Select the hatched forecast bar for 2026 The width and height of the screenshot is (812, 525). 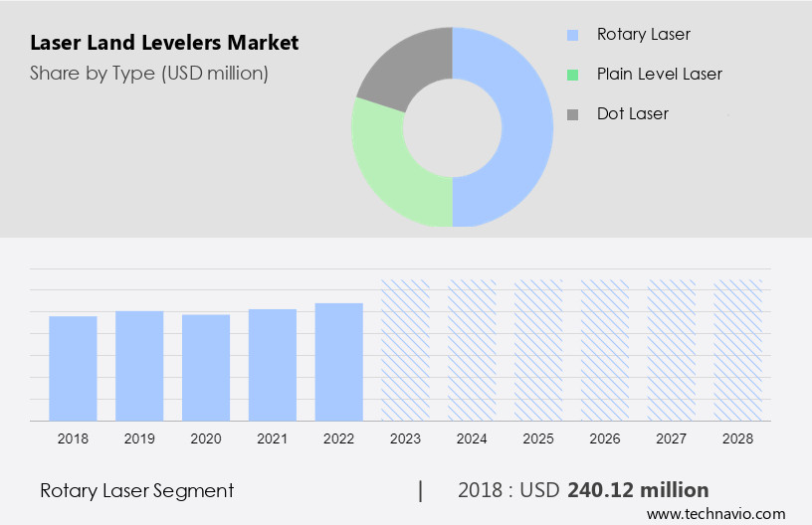[605, 350]
